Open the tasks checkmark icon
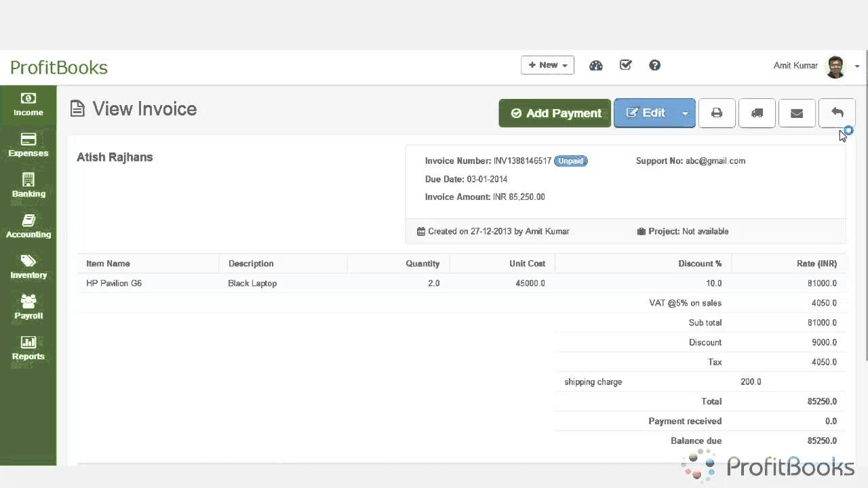The image size is (868, 488). pos(625,65)
